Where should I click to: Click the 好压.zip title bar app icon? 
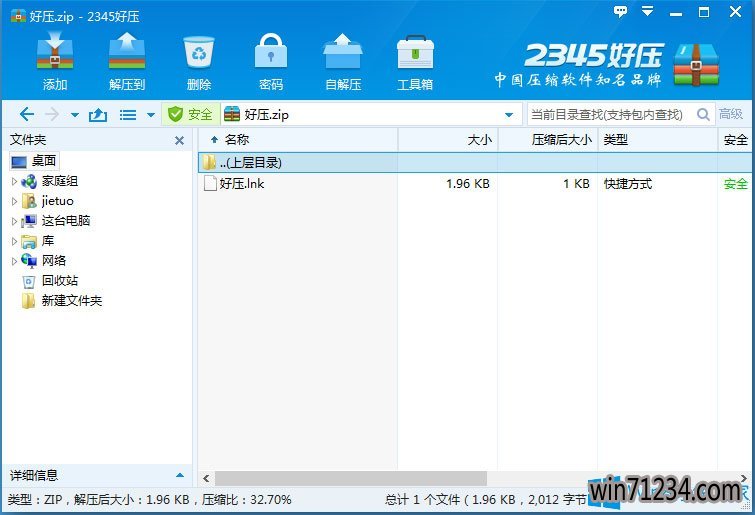pyautogui.click(x=18, y=16)
